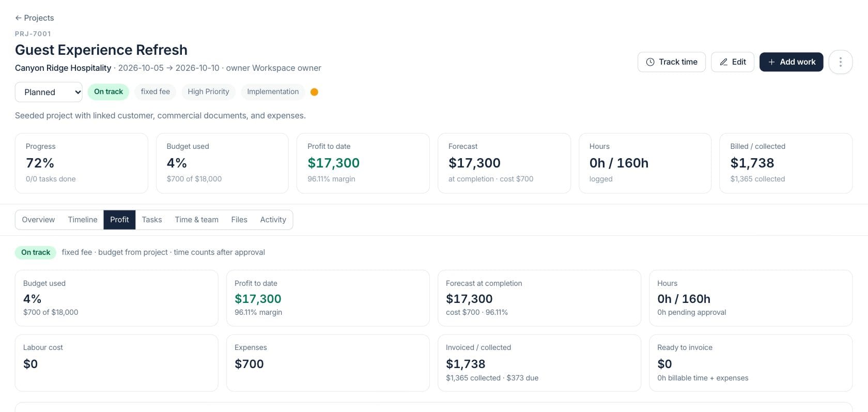Click 'cost $700 · 96.11%' text

(x=477, y=312)
